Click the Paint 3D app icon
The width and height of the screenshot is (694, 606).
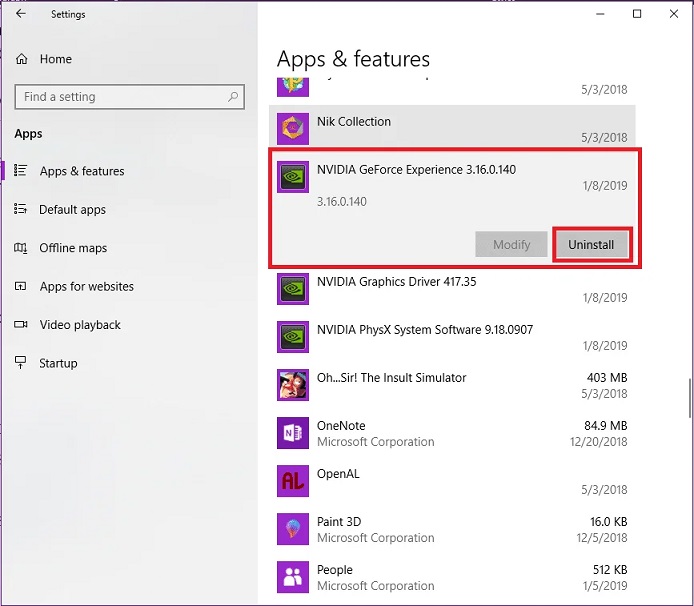coord(293,529)
